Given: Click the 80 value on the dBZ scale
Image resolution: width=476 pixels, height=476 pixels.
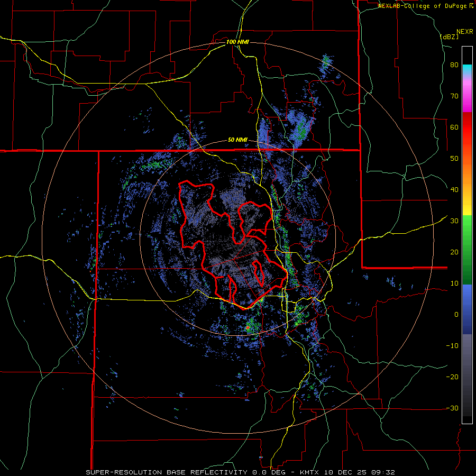Looking at the screenshot, I should coord(454,65).
